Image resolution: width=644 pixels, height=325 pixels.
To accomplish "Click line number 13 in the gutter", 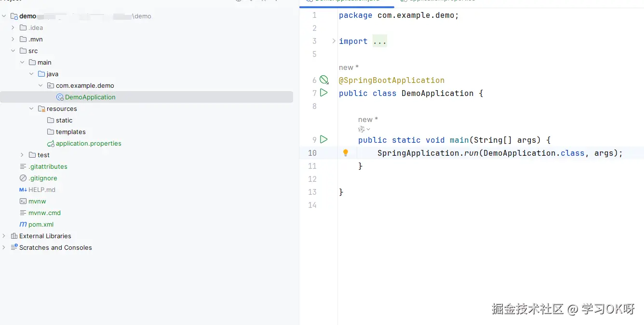I will tap(312, 192).
